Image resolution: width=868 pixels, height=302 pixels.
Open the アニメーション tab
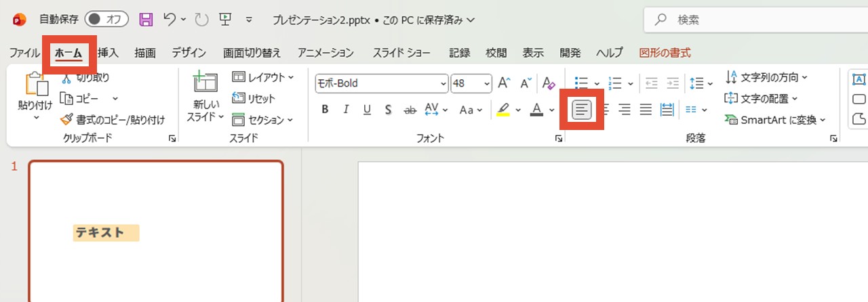(x=325, y=53)
